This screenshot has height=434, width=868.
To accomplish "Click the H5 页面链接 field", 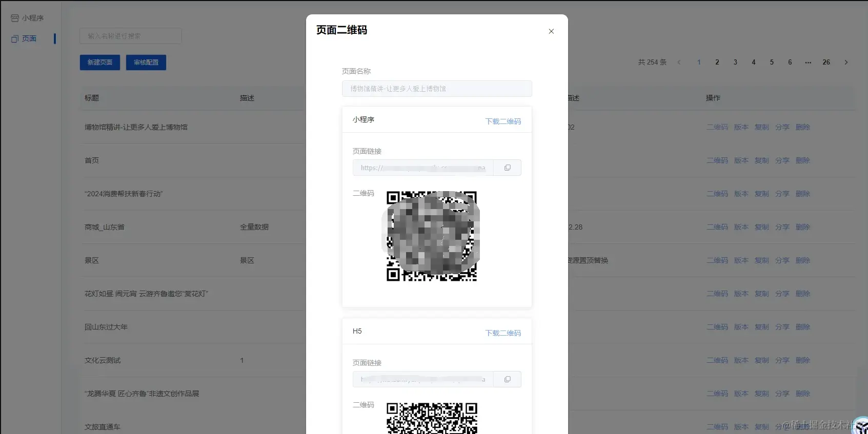I will click(x=423, y=379).
